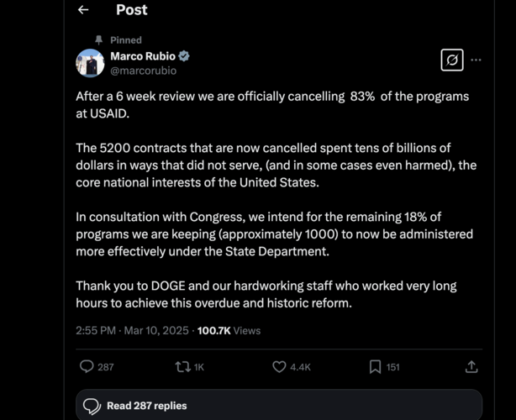This screenshot has height=420, width=516.
Task: Repost this post via arrows icon
Action: [x=181, y=366]
